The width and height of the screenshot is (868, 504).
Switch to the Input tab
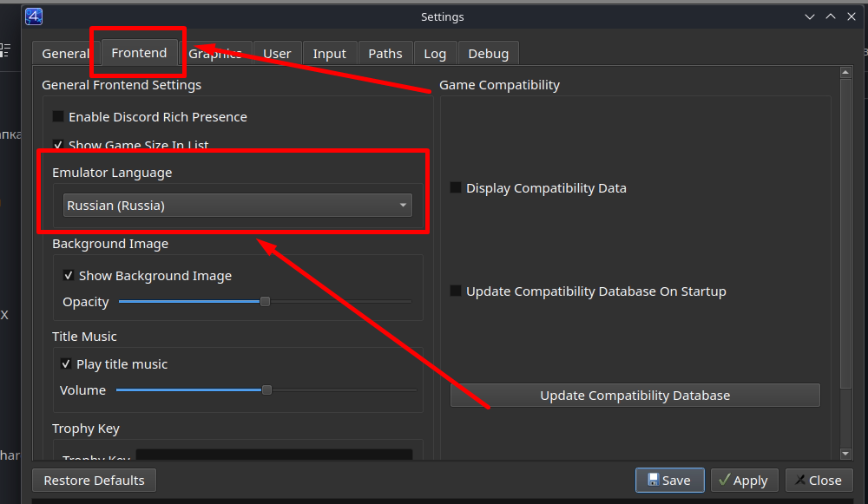point(329,53)
